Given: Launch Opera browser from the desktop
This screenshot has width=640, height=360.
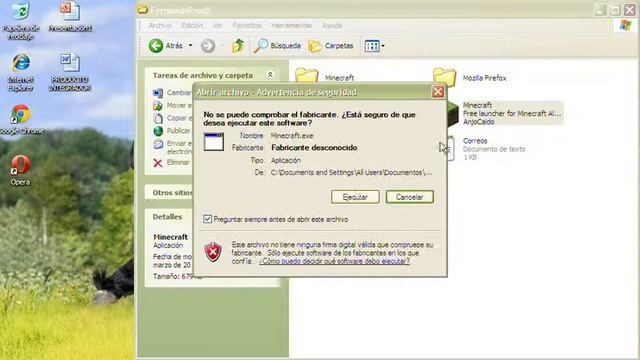Looking at the screenshot, I should click(x=20, y=170).
